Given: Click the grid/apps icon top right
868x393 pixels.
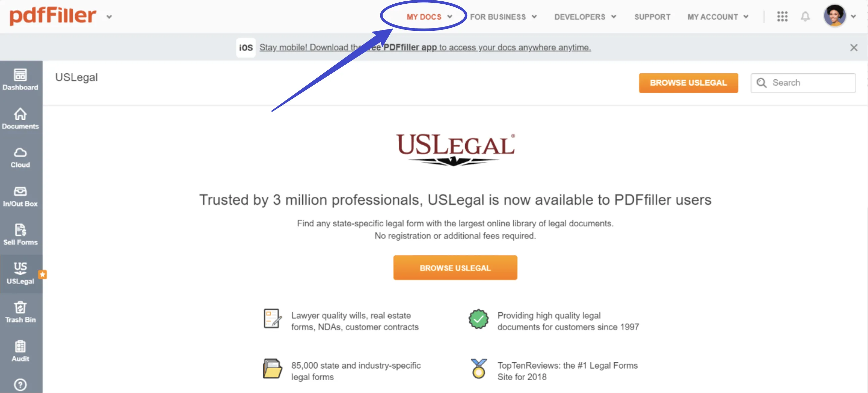Looking at the screenshot, I should click(782, 17).
